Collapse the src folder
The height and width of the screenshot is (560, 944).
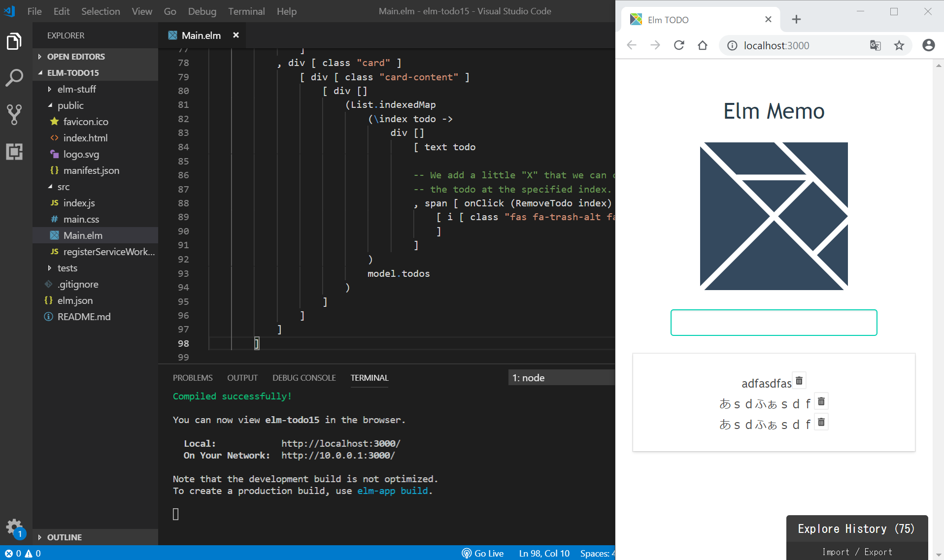click(95, 187)
